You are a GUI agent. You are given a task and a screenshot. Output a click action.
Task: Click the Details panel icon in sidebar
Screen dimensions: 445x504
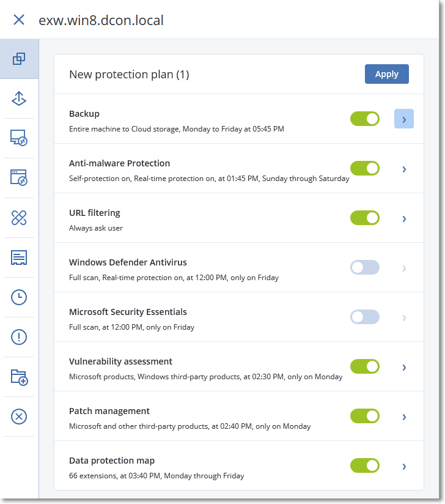click(19, 258)
